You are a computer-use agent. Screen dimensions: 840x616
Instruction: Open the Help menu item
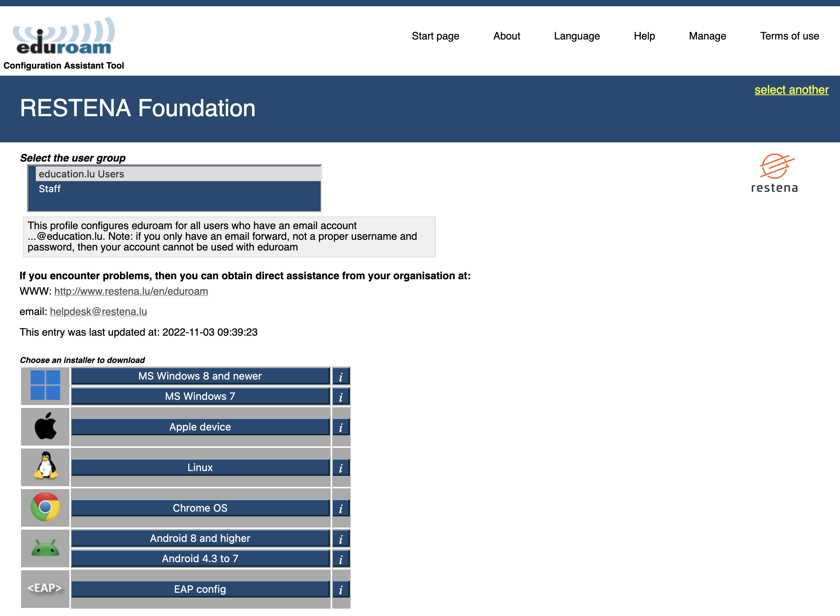tap(644, 36)
